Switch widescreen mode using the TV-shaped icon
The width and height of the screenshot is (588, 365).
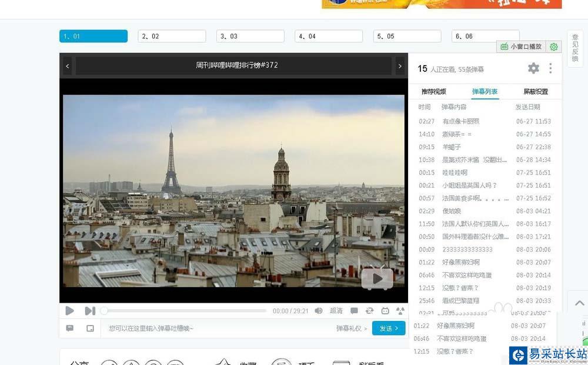click(385, 311)
